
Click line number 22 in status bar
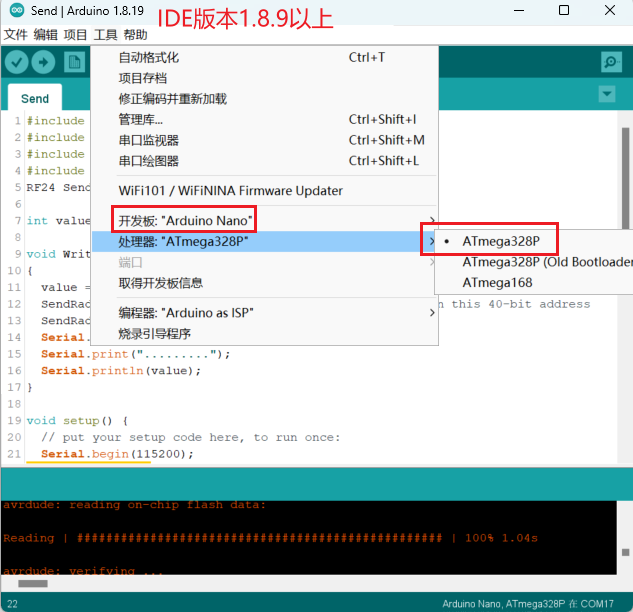(13, 604)
